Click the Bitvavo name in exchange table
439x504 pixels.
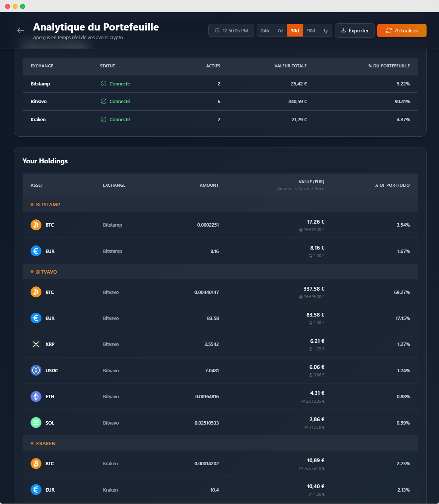(38, 101)
